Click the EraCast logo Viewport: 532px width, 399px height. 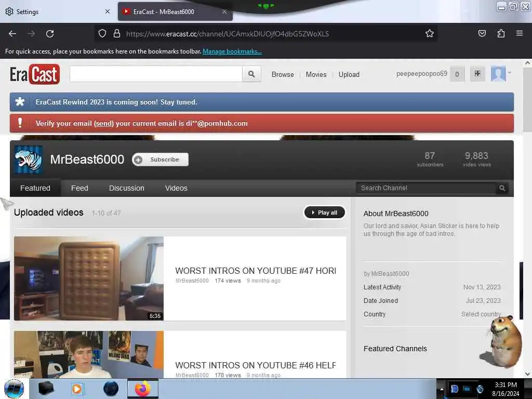tap(35, 74)
